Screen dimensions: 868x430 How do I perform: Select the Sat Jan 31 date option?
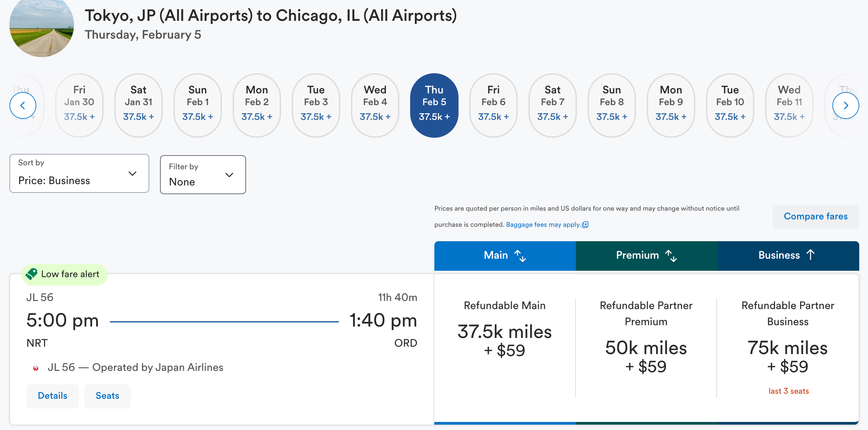coord(138,105)
